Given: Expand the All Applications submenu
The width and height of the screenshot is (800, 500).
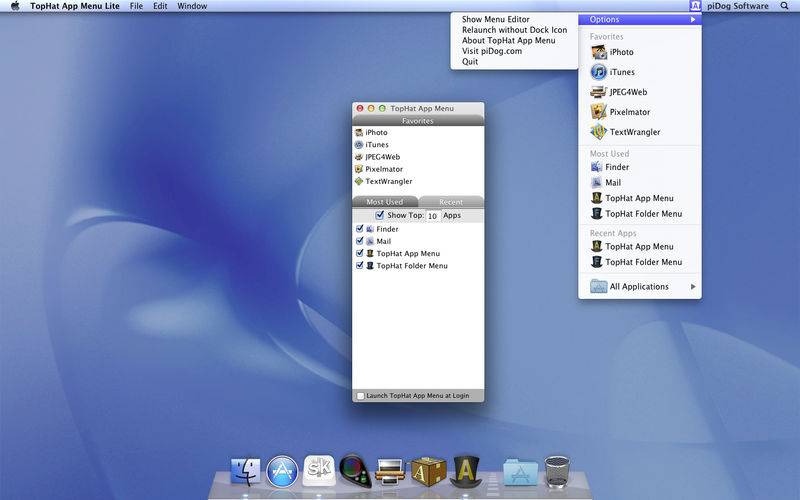Looking at the screenshot, I should pos(640,287).
